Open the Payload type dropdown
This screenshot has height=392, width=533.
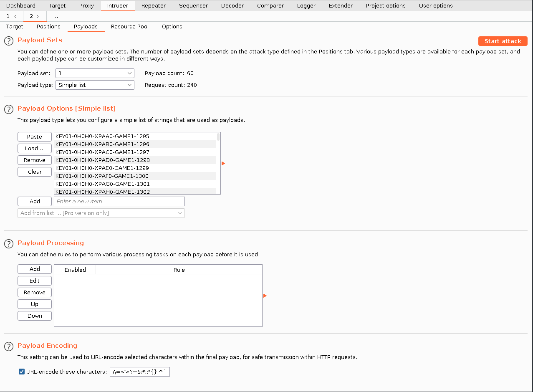coord(95,85)
